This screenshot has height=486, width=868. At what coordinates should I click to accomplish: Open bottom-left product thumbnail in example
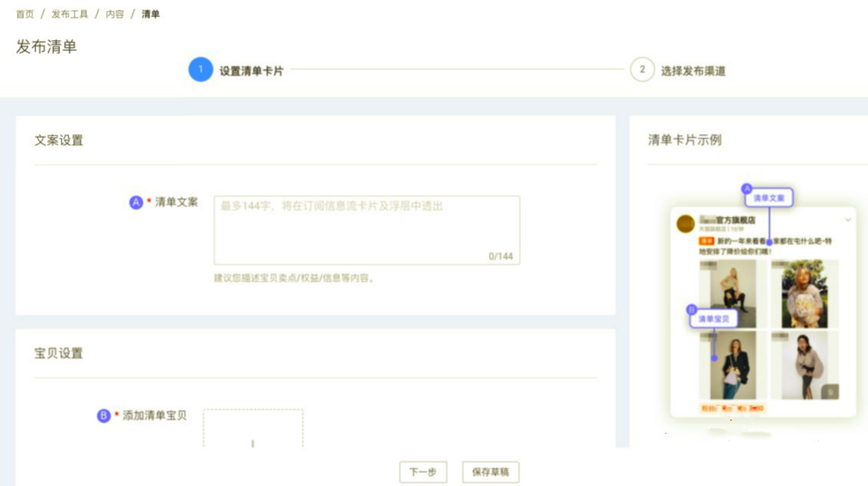733,365
